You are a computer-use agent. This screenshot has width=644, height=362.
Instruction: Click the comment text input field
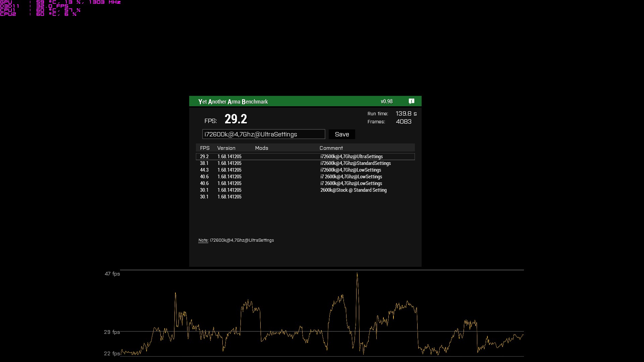(263, 134)
